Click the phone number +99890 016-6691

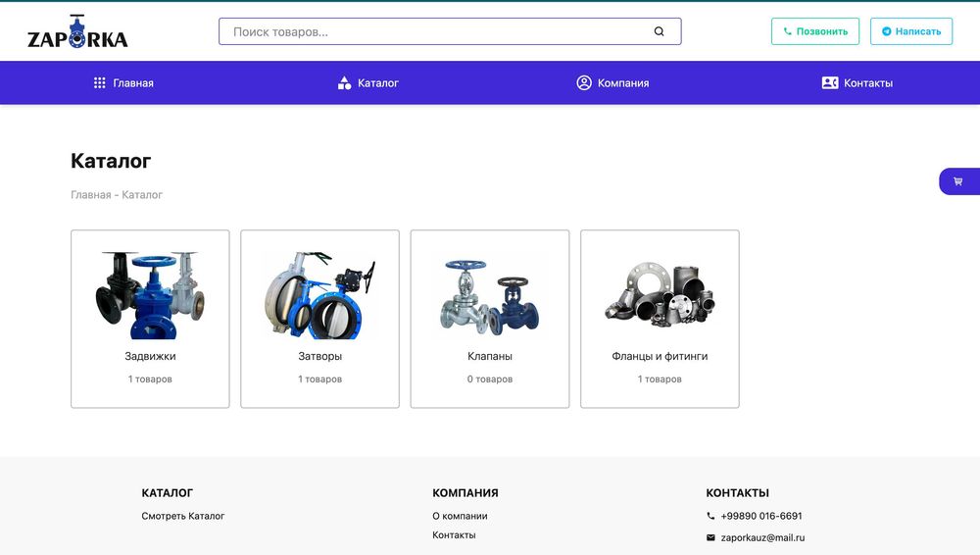click(x=761, y=516)
